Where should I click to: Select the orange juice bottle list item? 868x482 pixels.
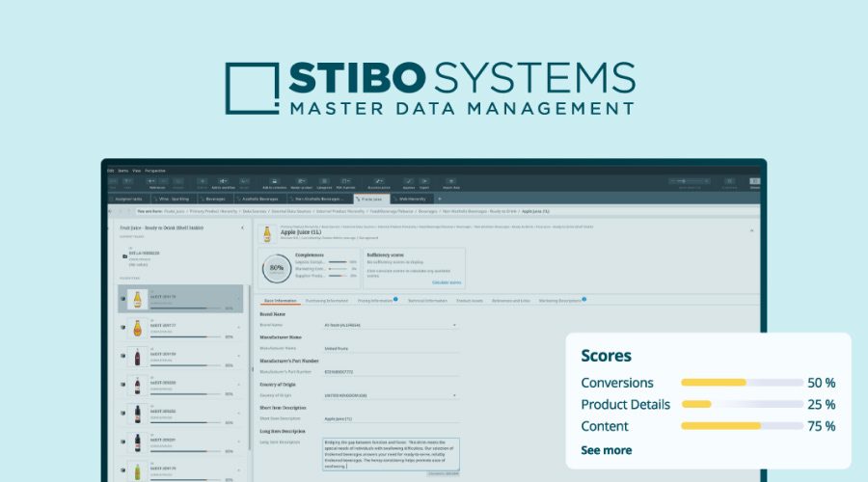point(180,328)
